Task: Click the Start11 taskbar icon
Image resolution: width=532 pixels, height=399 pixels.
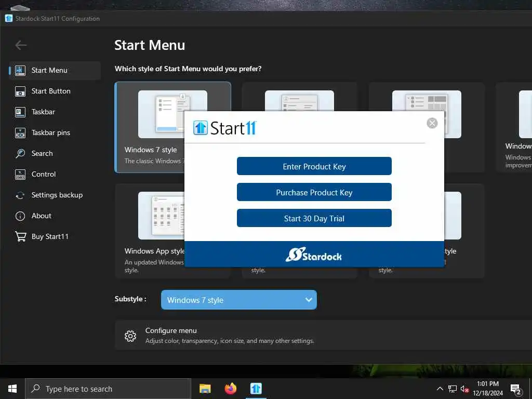Action: (256, 389)
